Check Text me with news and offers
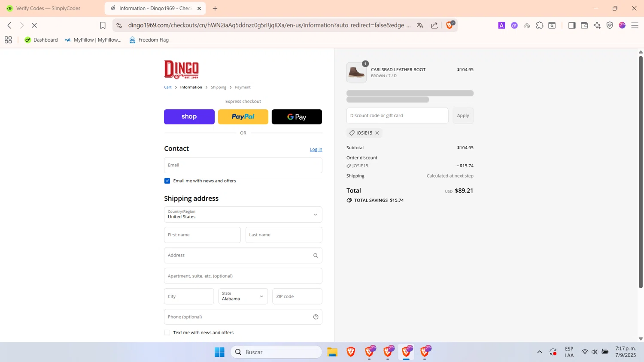This screenshot has width=644, height=362. (167, 333)
